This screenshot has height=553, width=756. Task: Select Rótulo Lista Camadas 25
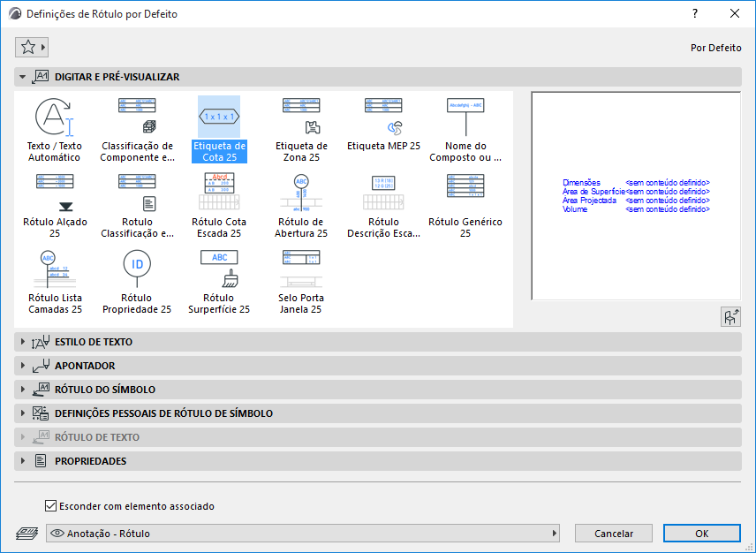55,282
